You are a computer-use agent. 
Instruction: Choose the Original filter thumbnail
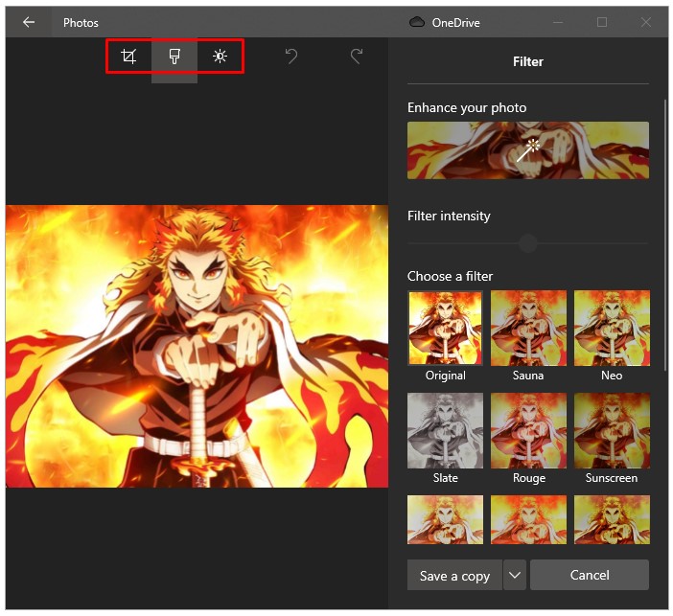click(445, 329)
